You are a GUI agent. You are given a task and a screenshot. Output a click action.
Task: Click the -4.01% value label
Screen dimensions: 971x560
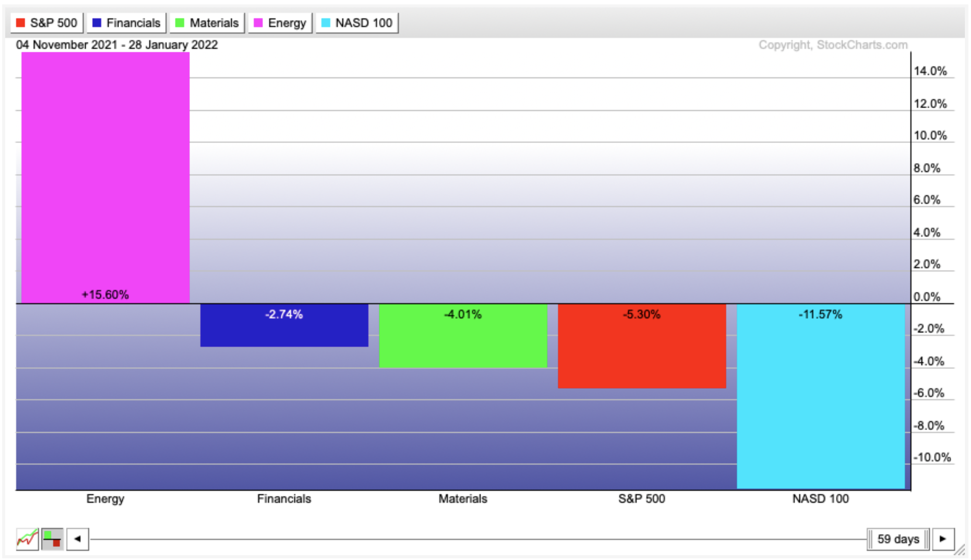pyautogui.click(x=463, y=314)
